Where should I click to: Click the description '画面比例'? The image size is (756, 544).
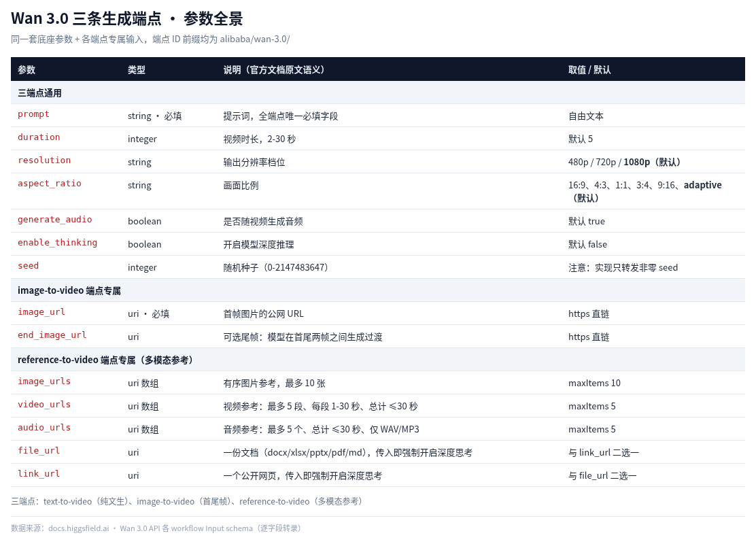point(241,185)
